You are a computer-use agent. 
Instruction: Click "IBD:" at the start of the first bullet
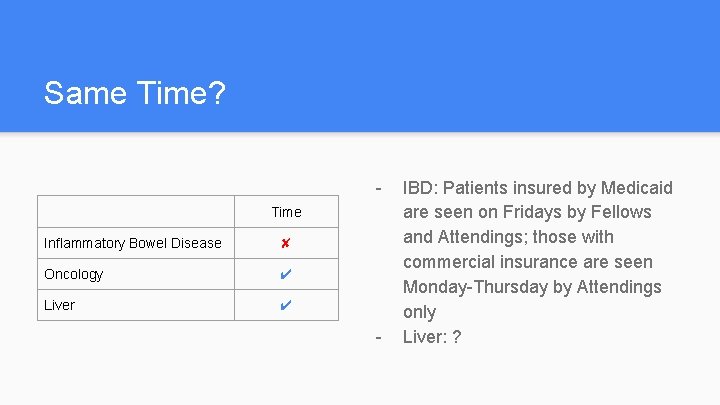[420, 188]
